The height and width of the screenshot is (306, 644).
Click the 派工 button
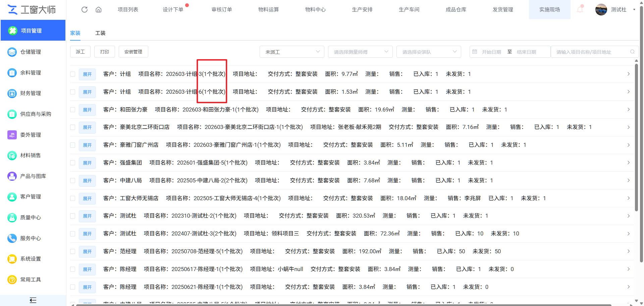[x=80, y=51]
